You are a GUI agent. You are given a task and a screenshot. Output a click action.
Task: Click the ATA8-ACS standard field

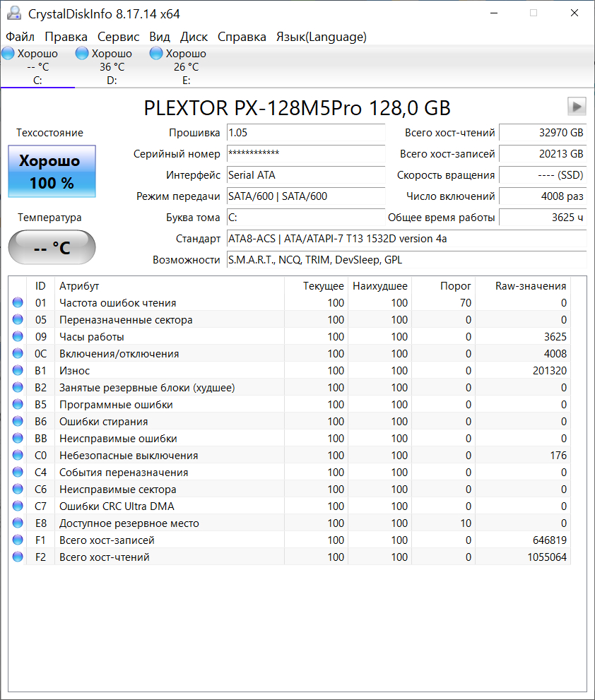pos(407,238)
